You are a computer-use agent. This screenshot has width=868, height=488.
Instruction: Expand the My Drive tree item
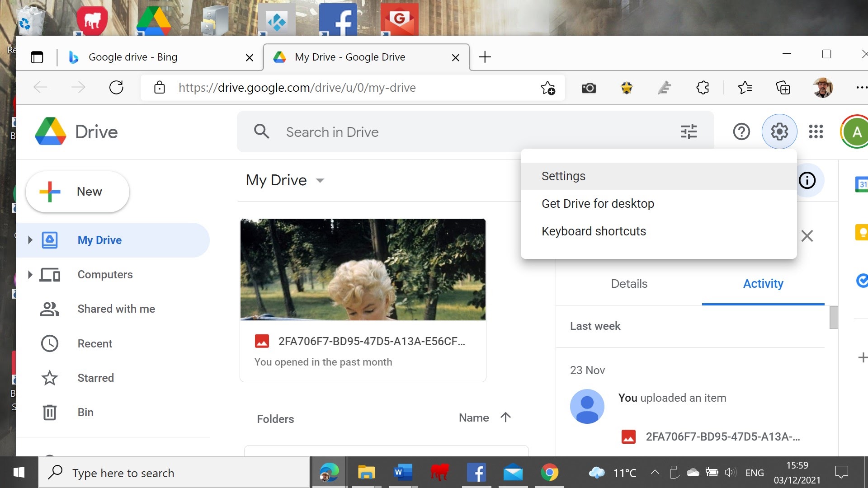click(30, 240)
